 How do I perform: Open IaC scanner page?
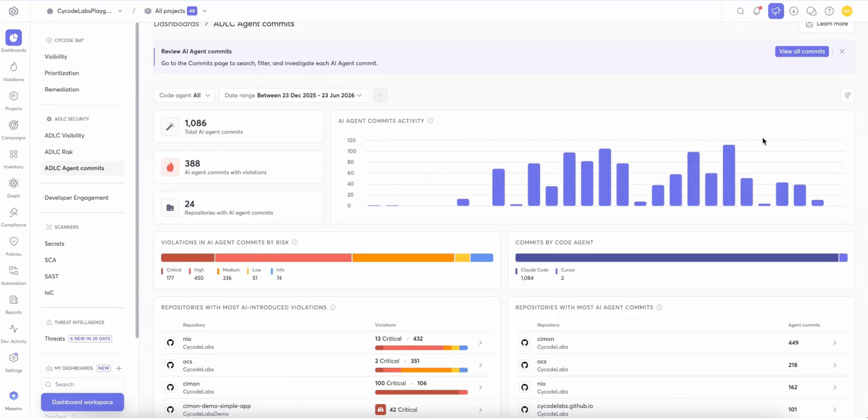point(49,293)
